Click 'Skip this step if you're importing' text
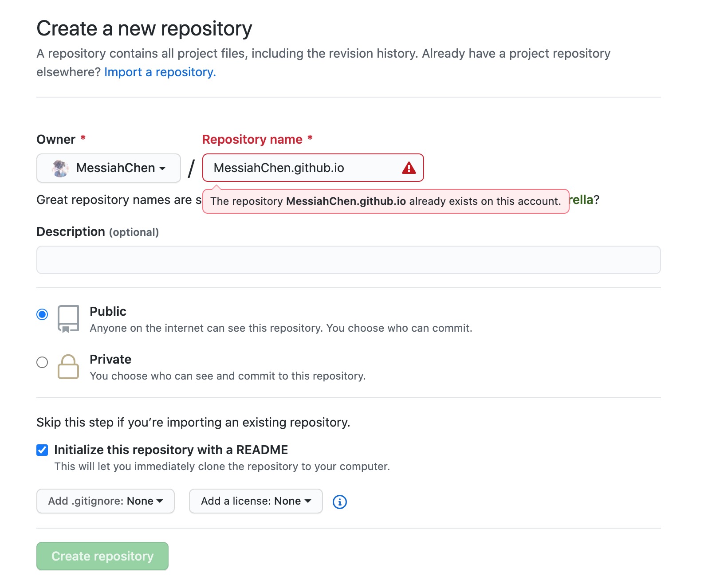Image resolution: width=708 pixels, height=588 pixels. pyautogui.click(x=193, y=422)
